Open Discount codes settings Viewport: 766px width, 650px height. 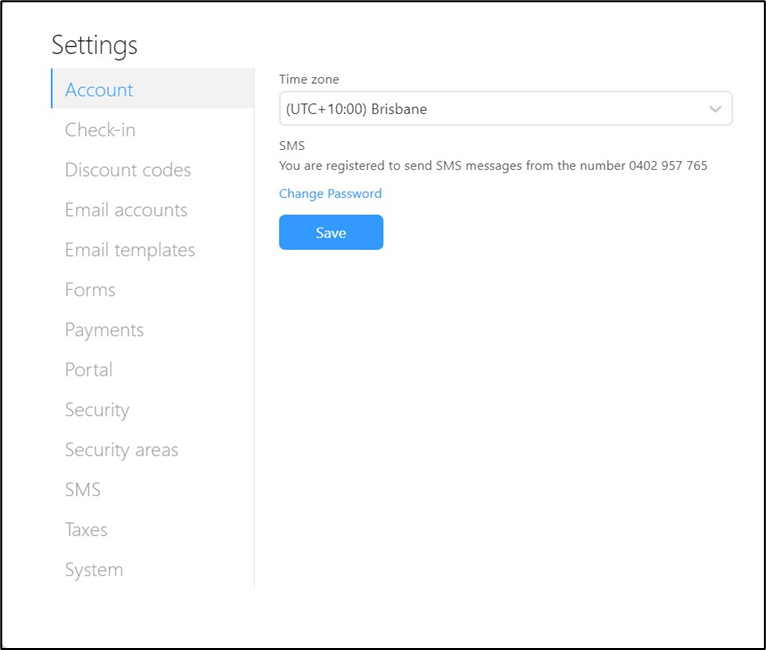128,170
